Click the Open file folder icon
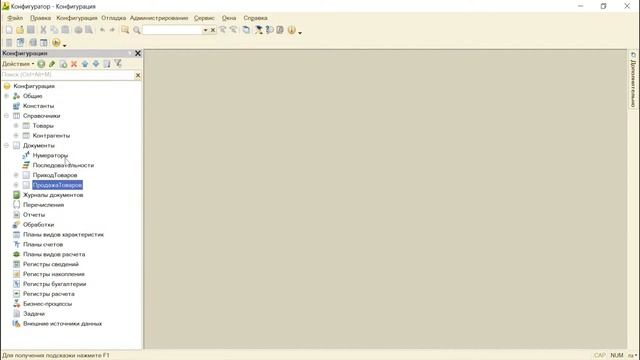Image resolution: width=640 pixels, height=360 pixels. click(x=20, y=30)
